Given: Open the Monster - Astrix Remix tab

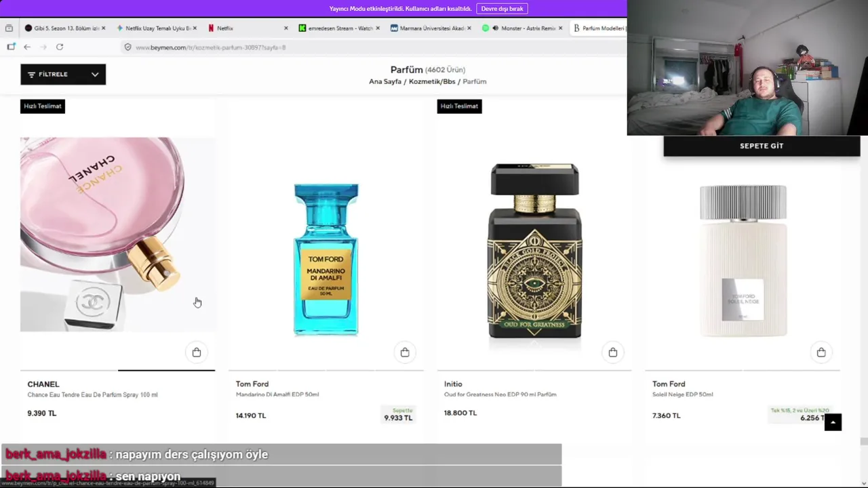Looking at the screenshot, I should (x=522, y=28).
